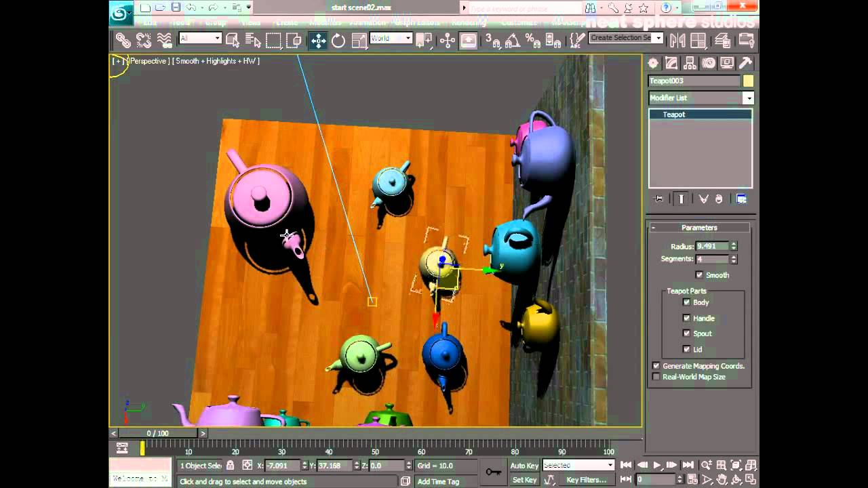
Task: Uncheck the Smooth checkbox
Action: click(699, 275)
